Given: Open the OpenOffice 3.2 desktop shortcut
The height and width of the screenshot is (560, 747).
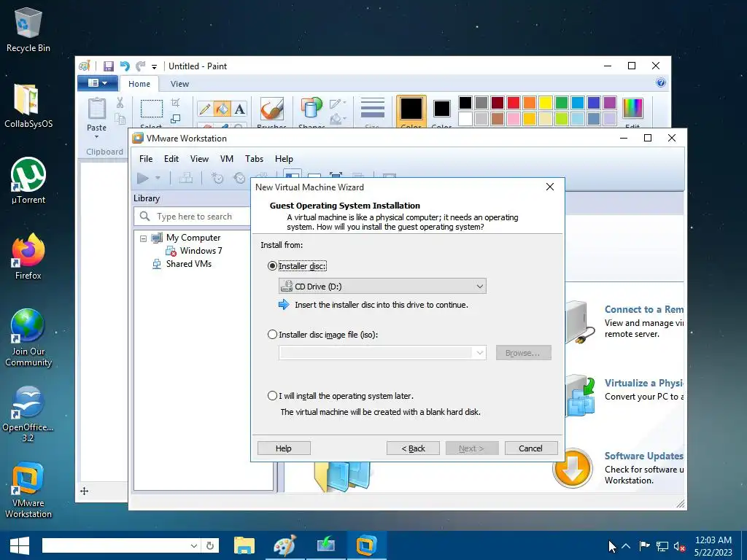Looking at the screenshot, I should pyautogui.click(x=28, y=415).
